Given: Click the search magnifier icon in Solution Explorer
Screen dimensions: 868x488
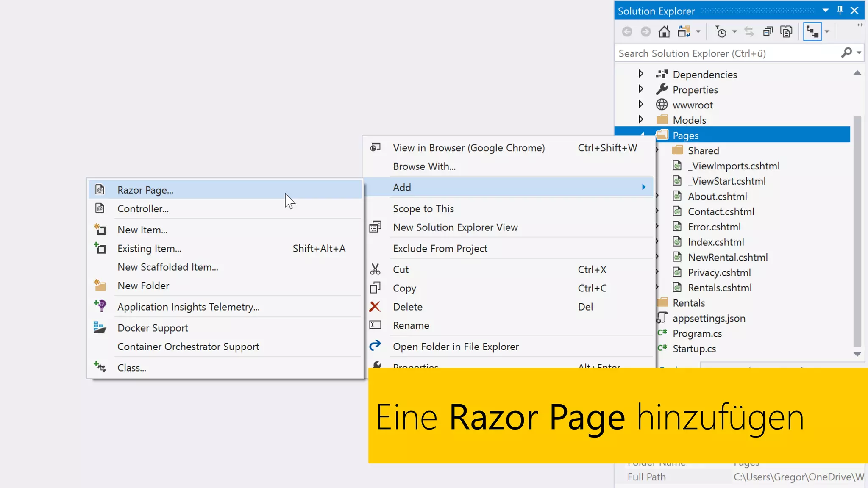Looking at the screenshot, I should tap(846, 53).
